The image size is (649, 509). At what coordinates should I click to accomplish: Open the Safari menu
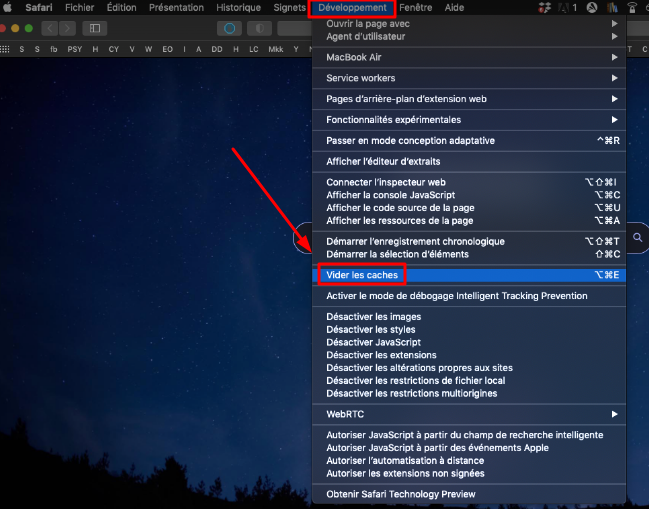tap(39, 7)
